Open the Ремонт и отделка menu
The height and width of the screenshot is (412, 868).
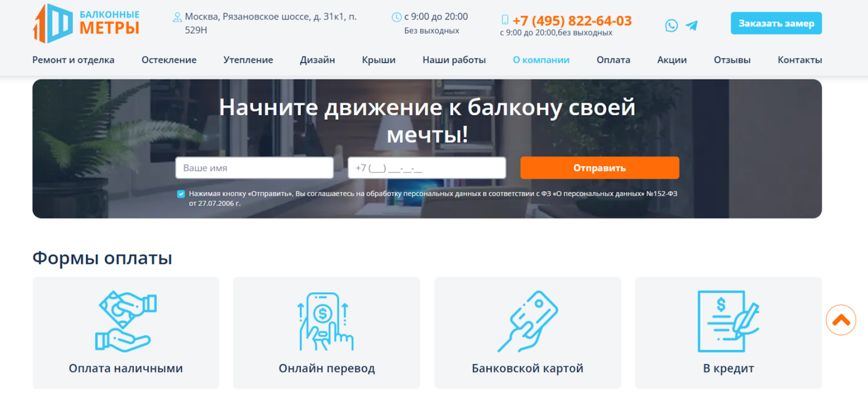73,60
